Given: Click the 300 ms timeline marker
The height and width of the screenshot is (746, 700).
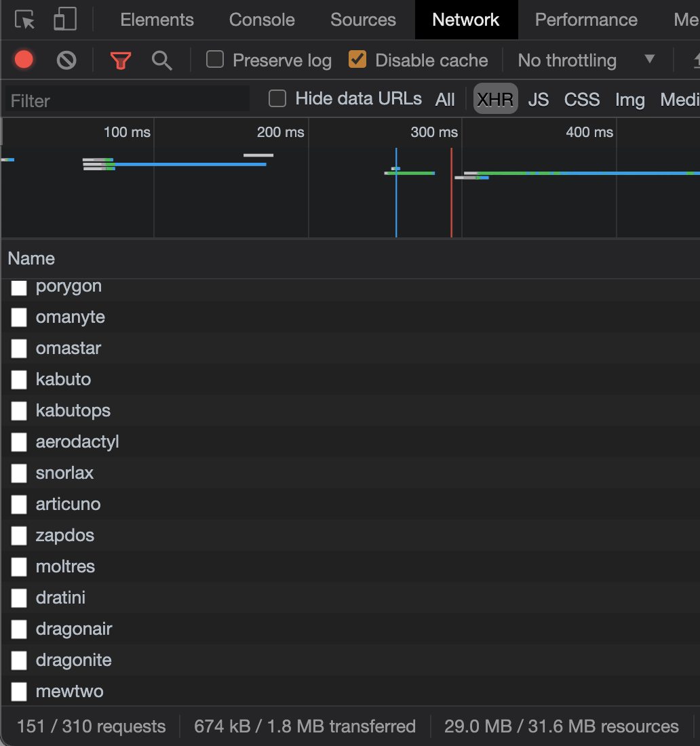Looking at the screenshot, I should click(x=434, y=132).
